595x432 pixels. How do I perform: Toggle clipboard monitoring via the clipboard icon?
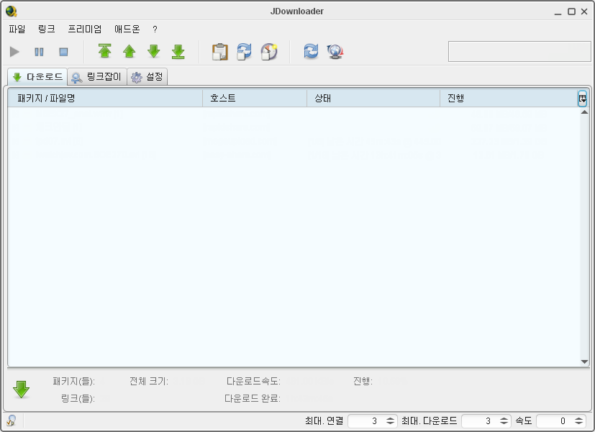[x=220, y=52]
